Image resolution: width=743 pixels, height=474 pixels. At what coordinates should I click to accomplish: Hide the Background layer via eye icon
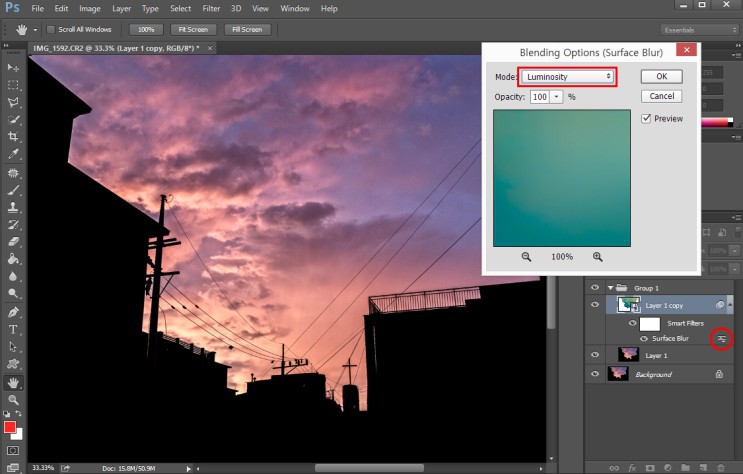(x=596, y=373)
